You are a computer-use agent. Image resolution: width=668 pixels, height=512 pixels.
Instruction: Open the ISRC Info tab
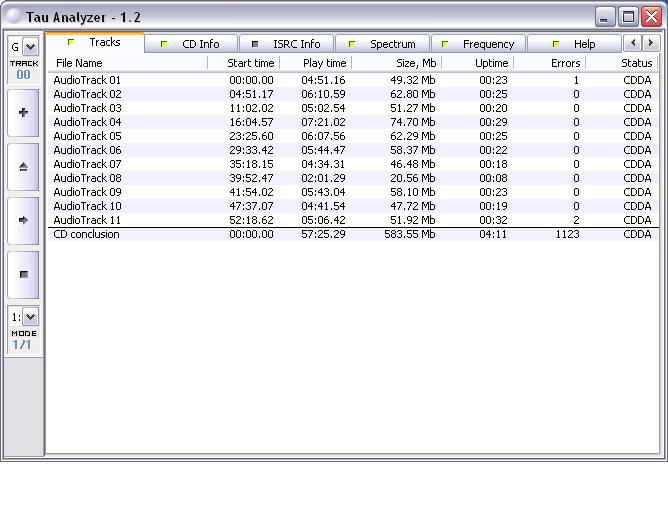[287, 44]
